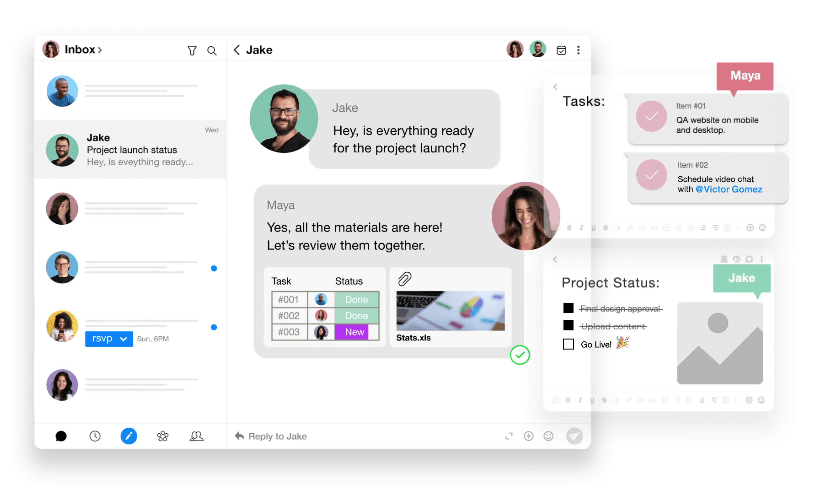Click Bold in Project Status panel toolbar
The height and width of the screenshot is (489, 814).
(x=568, y=400)
